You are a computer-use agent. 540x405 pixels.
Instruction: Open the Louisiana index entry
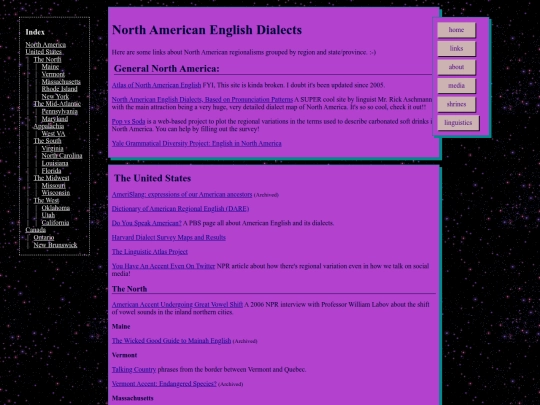tap(55, 163)
